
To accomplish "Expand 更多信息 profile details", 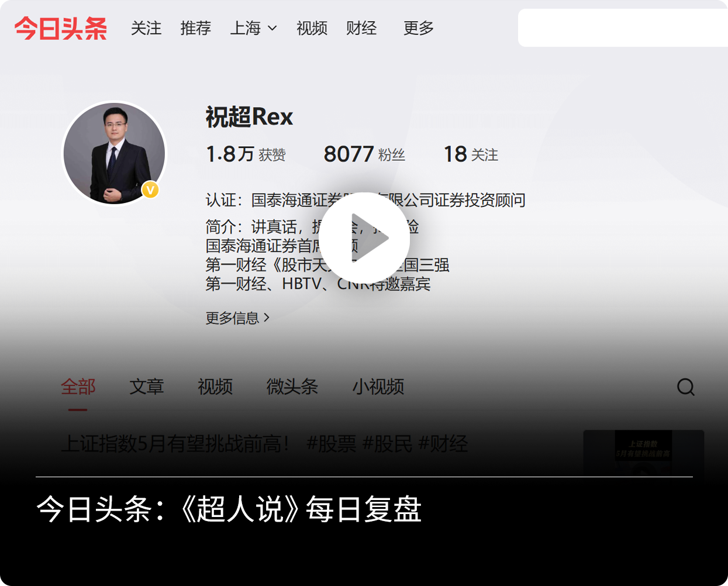I will pos(237,318).
